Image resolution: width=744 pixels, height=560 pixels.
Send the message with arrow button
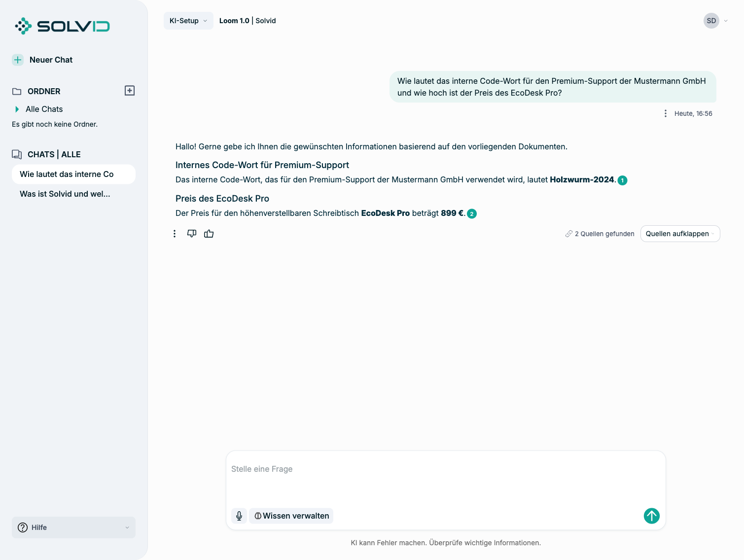652,516
